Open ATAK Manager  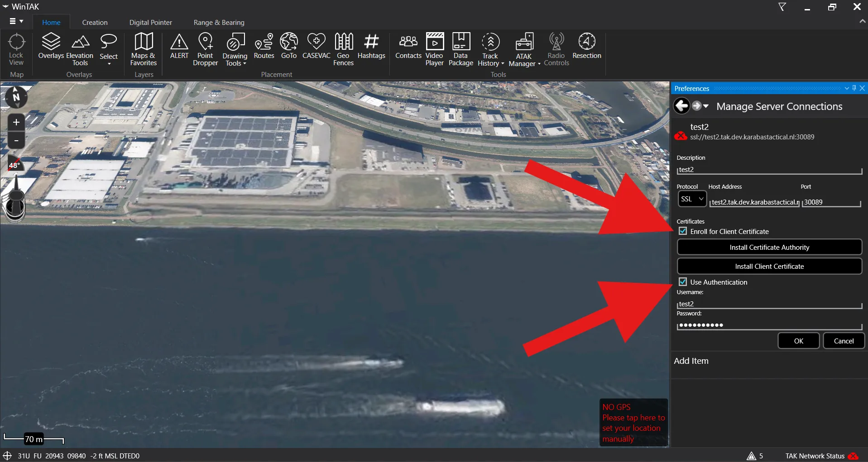tap(524, 50)
